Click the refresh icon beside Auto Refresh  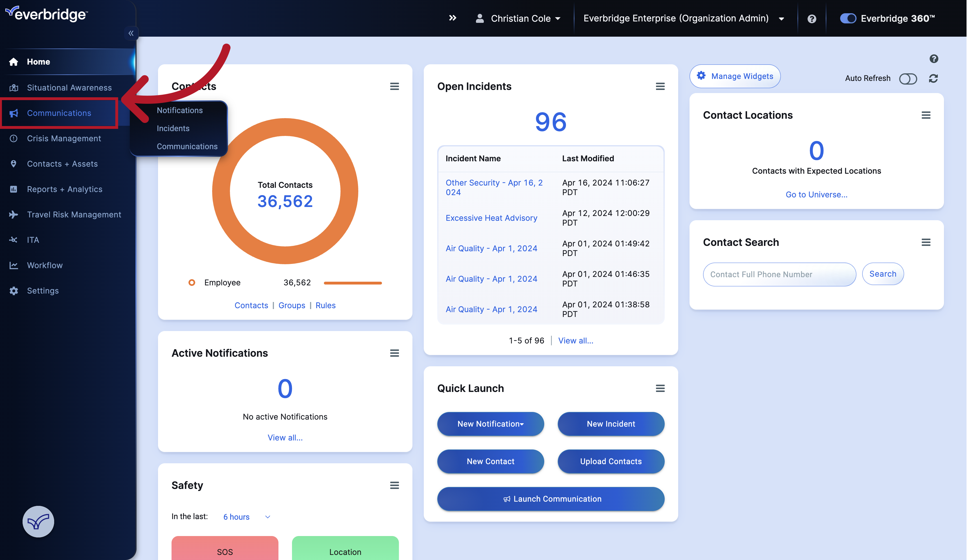click(x=933, y=78)
